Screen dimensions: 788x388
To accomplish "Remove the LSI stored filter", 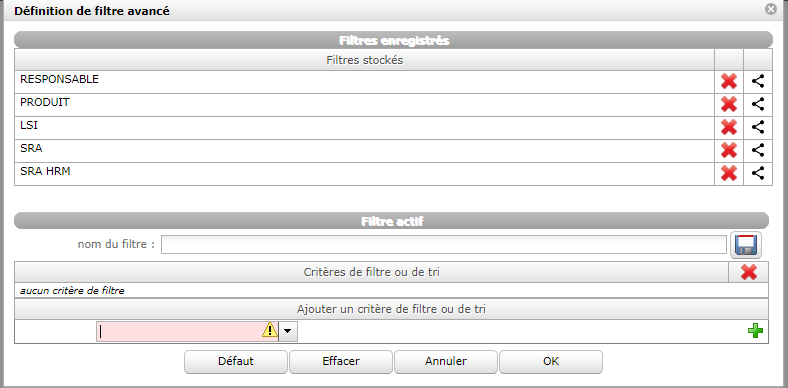I will pyautogui.click(x=729, y=128).
